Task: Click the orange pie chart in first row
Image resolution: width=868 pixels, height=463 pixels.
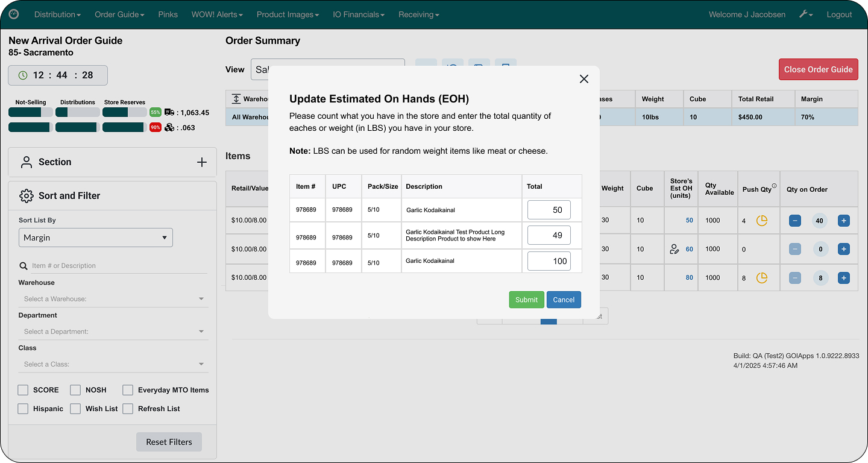Action: (x=762, y=221)
